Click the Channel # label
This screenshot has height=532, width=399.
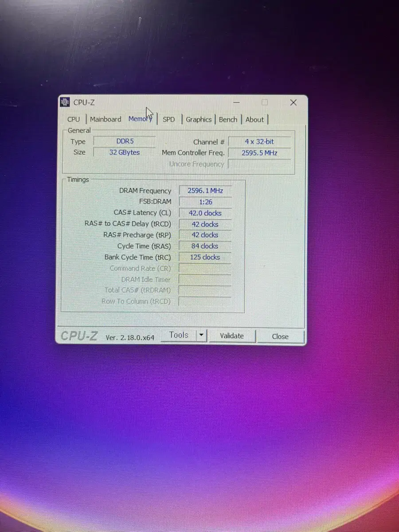[x=209, y=142]
